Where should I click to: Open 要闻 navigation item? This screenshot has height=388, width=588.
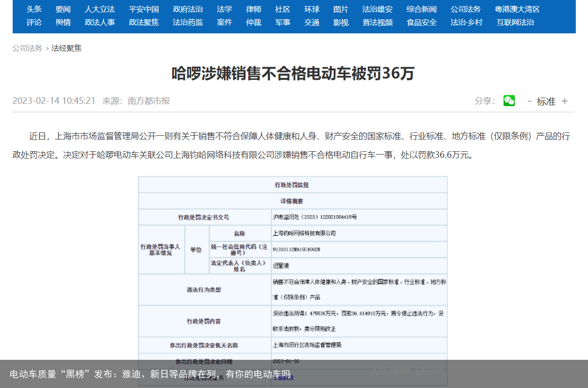(63, 9)
